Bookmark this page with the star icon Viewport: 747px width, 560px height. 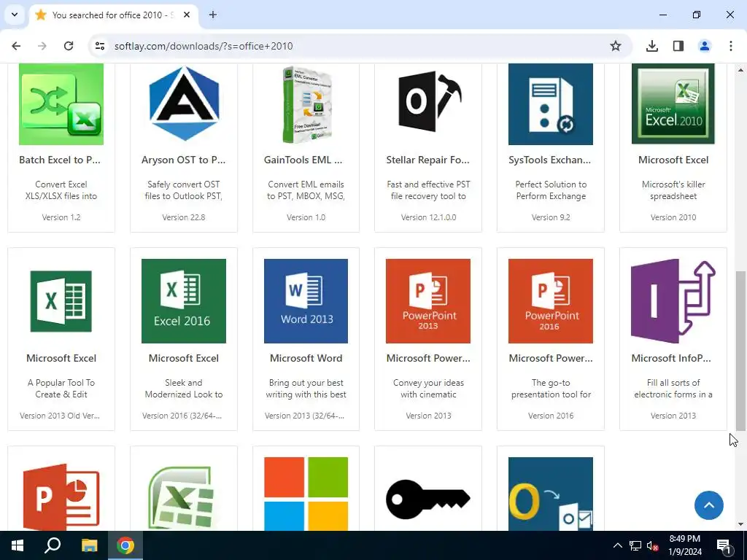(616, 46)
